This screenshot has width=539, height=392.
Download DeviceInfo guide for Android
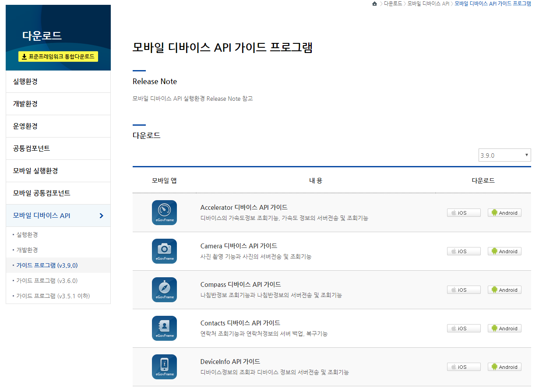click(x=504, y=367)
